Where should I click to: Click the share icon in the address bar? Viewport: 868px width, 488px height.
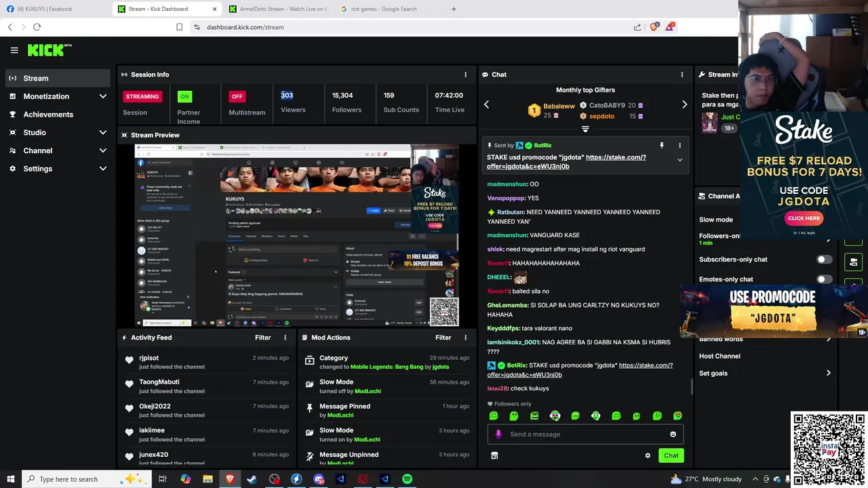click(x=637, y=27)
